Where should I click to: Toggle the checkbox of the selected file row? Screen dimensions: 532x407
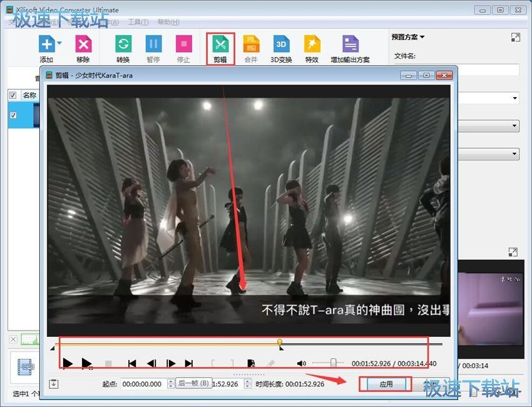coord(13,115)
